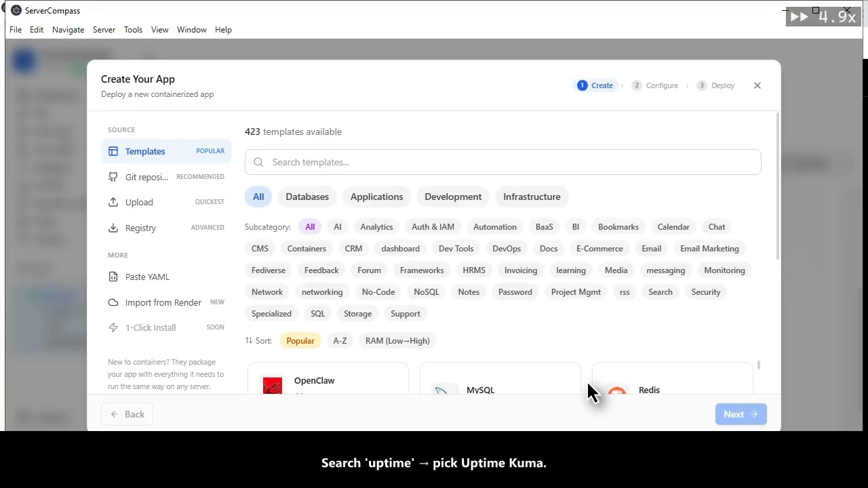Filter by the Fediverse subcategory
The height and width of the screenshot is (488, 868).
(x=269, y=270)
